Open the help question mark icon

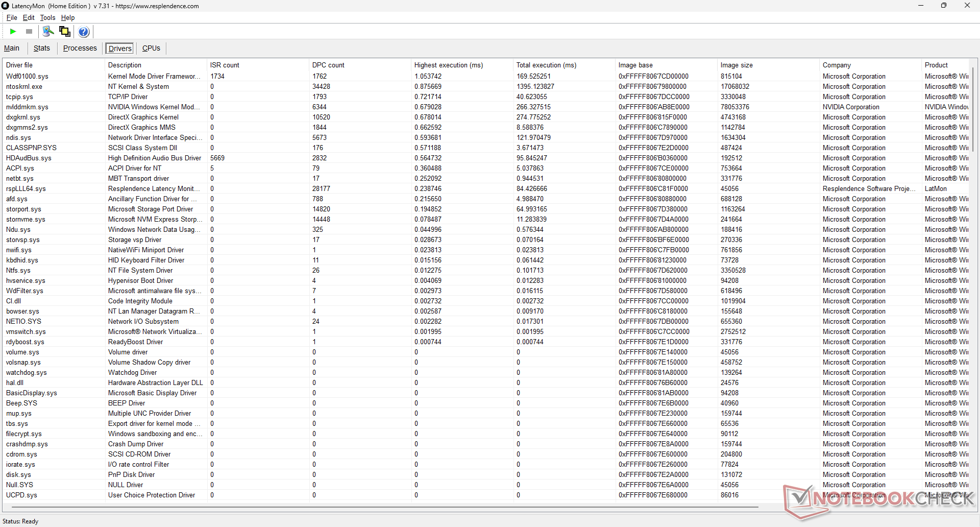84,32
